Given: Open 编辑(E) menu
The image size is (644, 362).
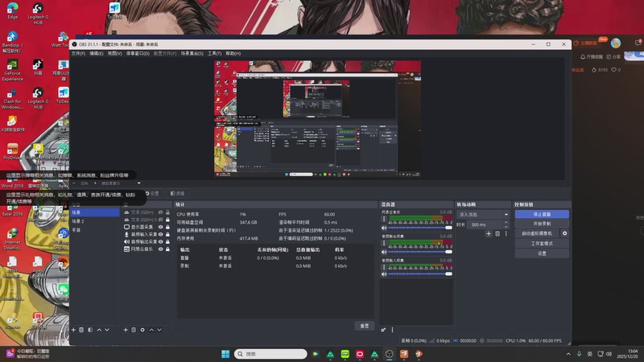Looking at the screenshot, I should click(97, 53).
